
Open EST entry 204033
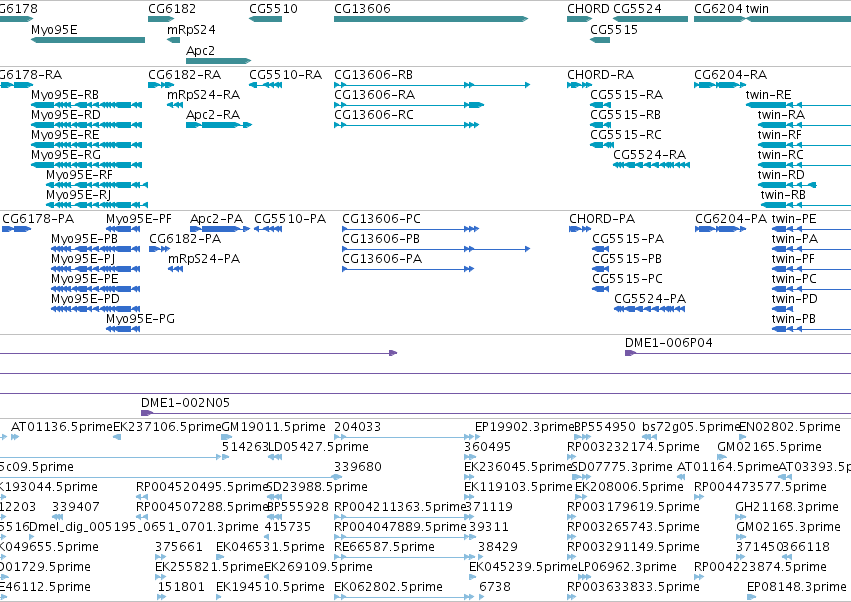coord(358,427)
